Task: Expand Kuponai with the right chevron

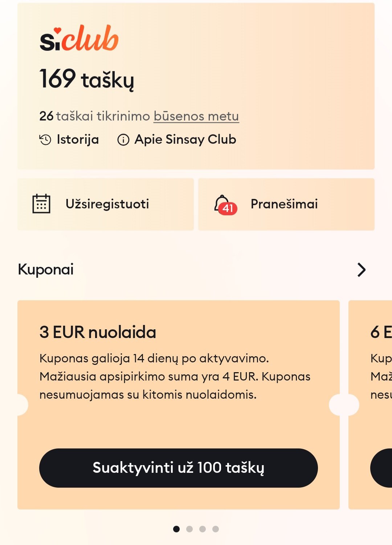Action: (362, 270)
